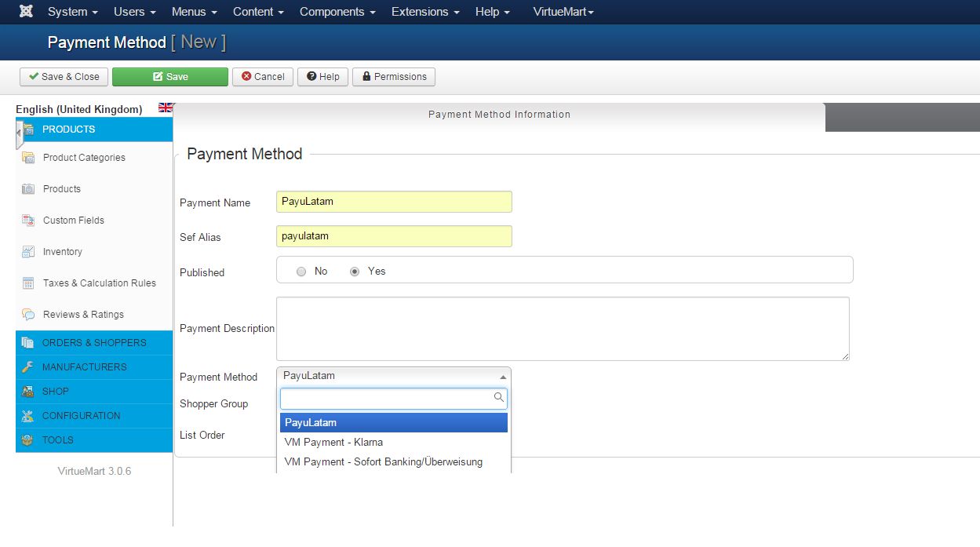This screenshot has height=547, width=980.
Task: Click the Help toolbar button
Action: 322,77
